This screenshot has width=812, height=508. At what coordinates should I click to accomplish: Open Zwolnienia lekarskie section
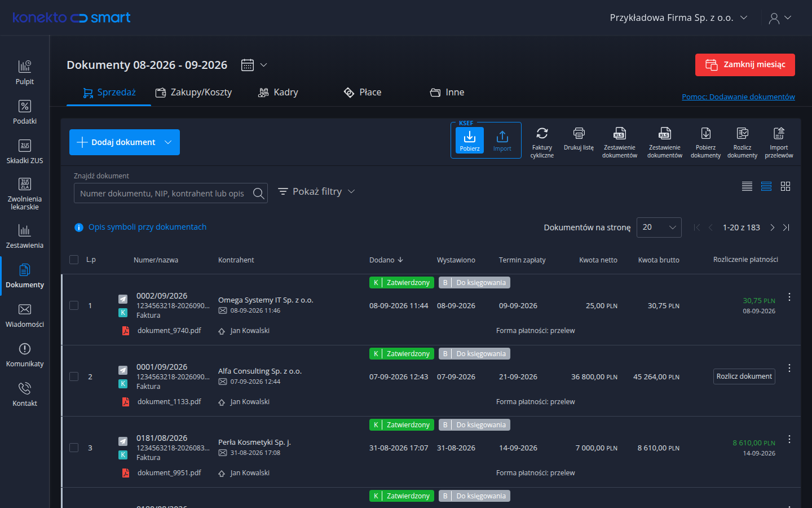coord(25,194)
